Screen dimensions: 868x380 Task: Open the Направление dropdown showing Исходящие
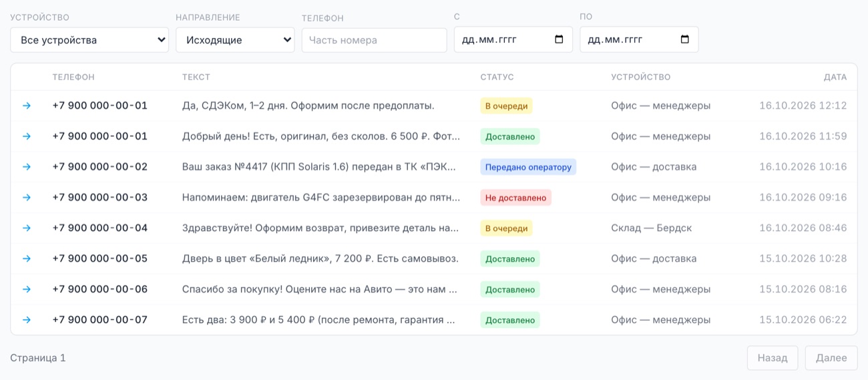tap(235, 40)
